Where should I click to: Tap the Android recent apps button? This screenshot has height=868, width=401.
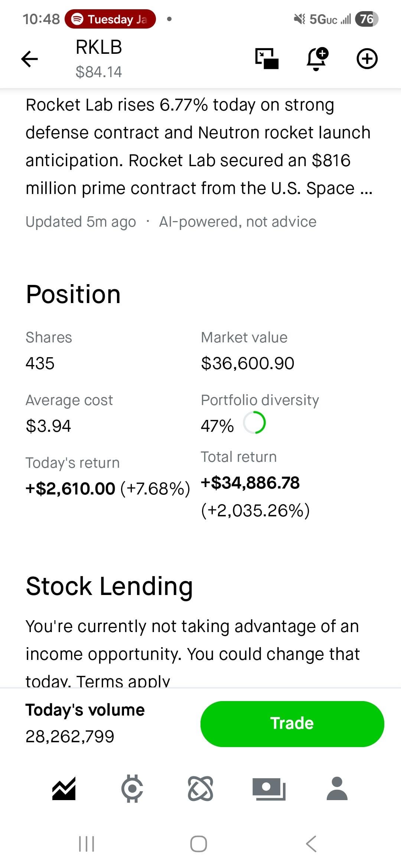[87, 844]
